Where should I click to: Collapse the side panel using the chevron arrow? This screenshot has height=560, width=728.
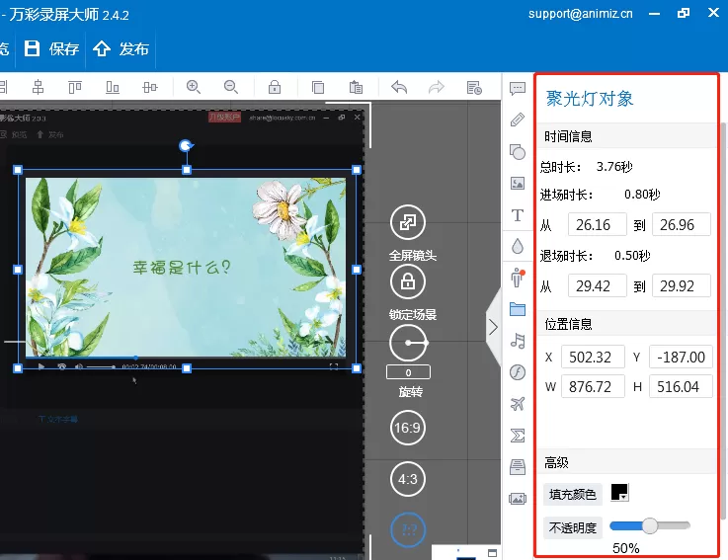[x=493, y=327]
